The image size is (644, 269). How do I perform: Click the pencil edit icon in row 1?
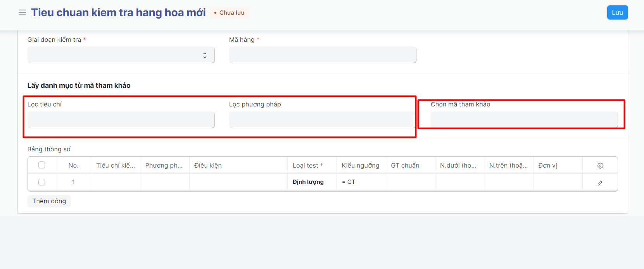coord(600,183)
